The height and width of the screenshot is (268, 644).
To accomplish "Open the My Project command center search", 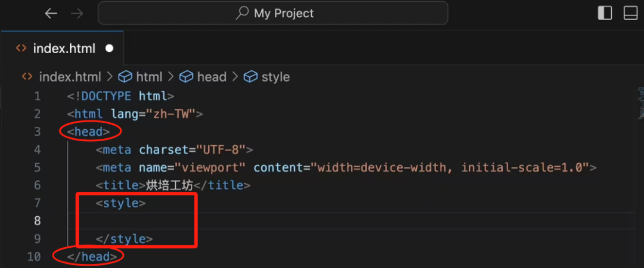I will click(283, 13).
